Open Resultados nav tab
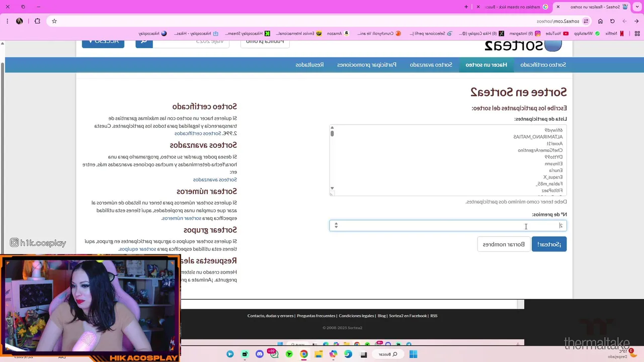The width and height of the screenshot is (644, 362). pos(309,65)
